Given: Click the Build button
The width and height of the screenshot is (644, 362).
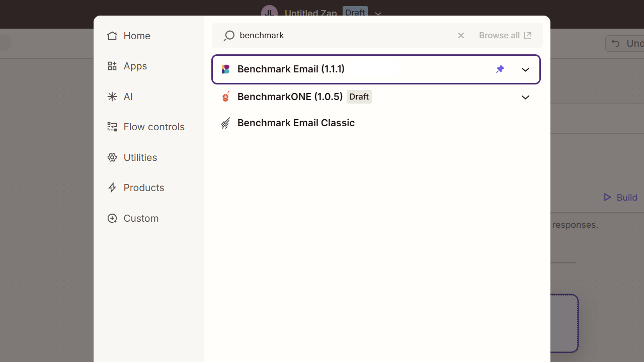Looking at the screenshot, I should point(620,197).
